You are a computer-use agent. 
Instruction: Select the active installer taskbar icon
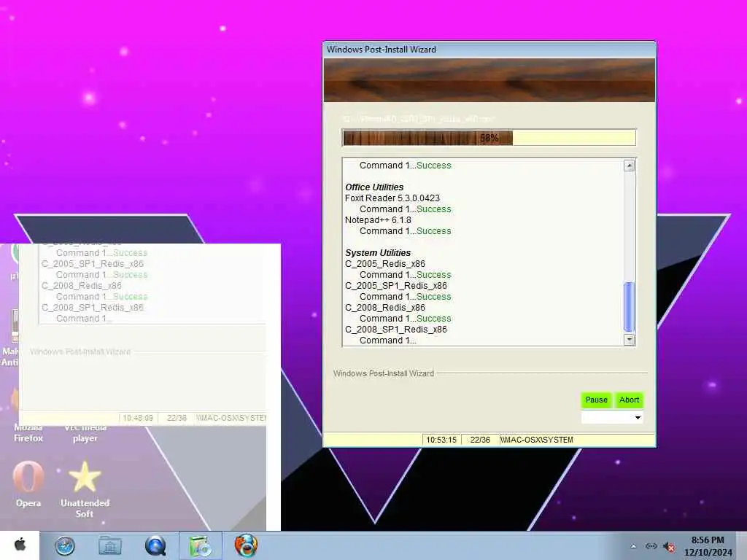coord(201,545)
